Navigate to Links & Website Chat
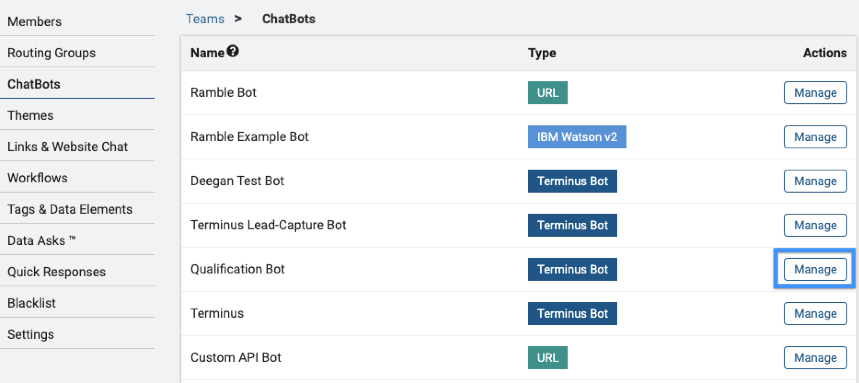The image size is (859, 383). coord(67,147)
